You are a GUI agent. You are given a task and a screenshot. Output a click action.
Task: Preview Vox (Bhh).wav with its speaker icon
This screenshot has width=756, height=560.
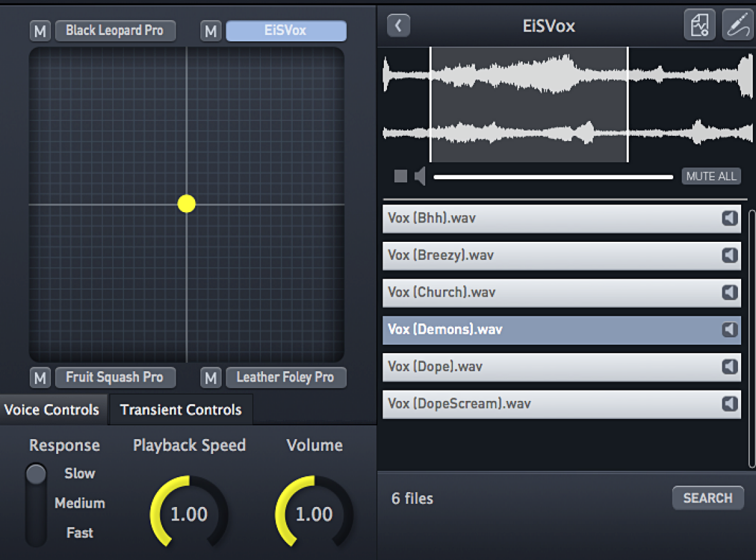[x=730, y=219]
